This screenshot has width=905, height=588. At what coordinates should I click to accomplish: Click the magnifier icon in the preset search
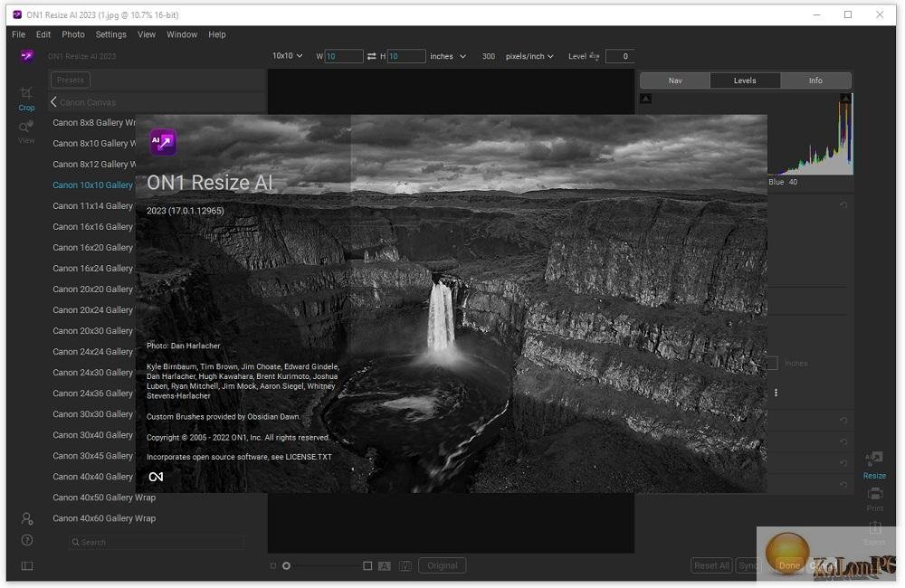coord(76,543)
